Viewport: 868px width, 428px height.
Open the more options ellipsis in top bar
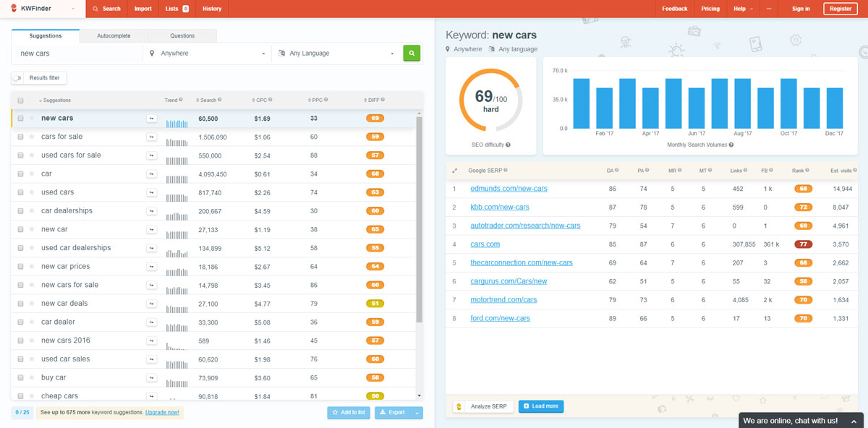tap(769, 9)
